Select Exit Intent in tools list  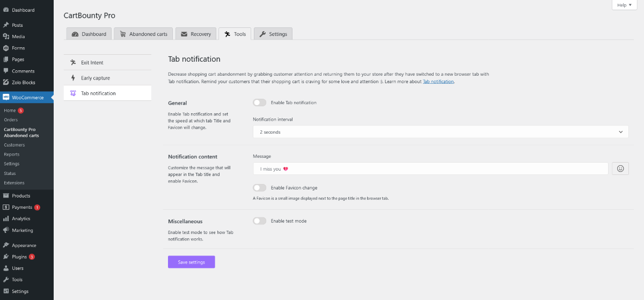[x=107, y=62]
